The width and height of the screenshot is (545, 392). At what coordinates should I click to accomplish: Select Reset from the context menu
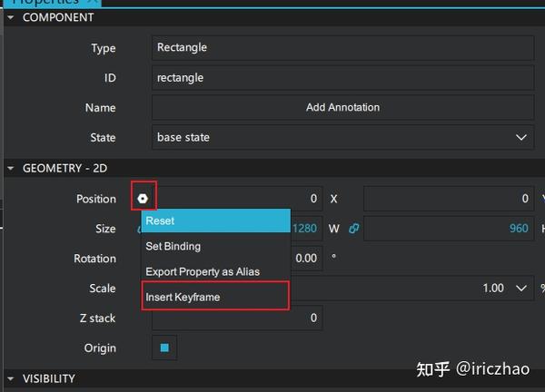coord(215,220)
